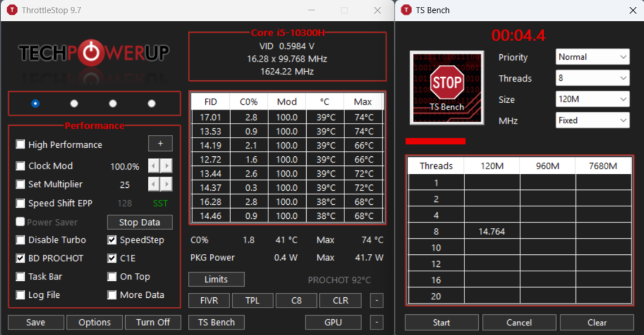Select the first profile radio button

[36, 103]
